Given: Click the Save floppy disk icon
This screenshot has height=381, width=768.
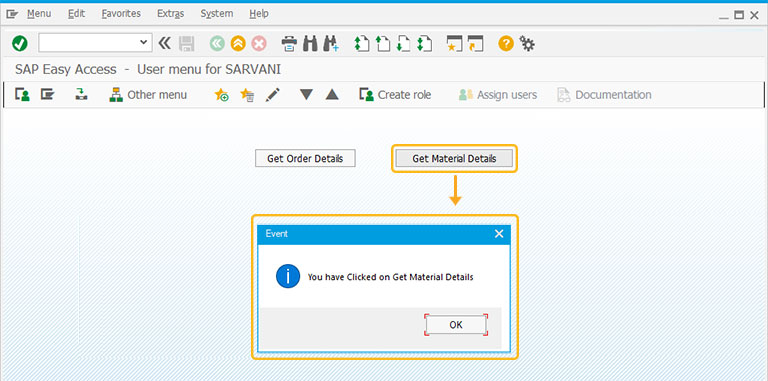Looking at the screenshot, I should point(186,44).
